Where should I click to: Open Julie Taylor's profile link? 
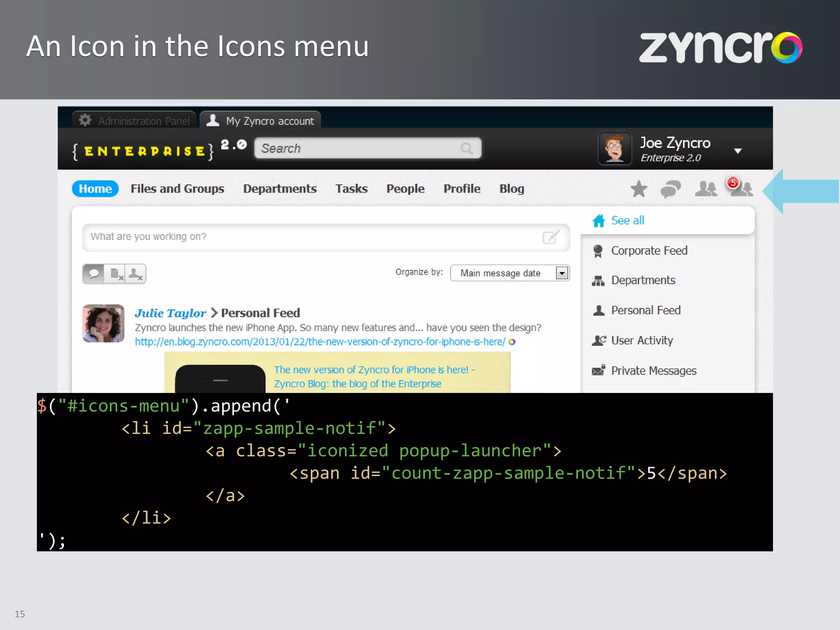[170, 313]
